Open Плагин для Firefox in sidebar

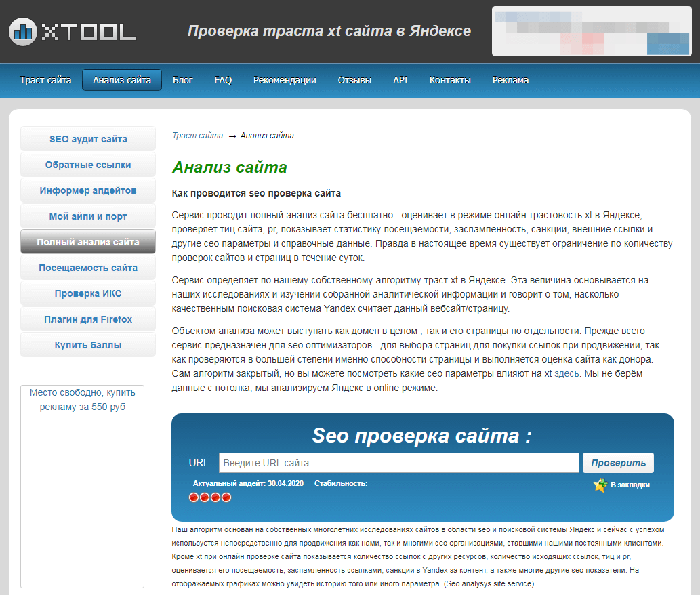click(88, 320)
